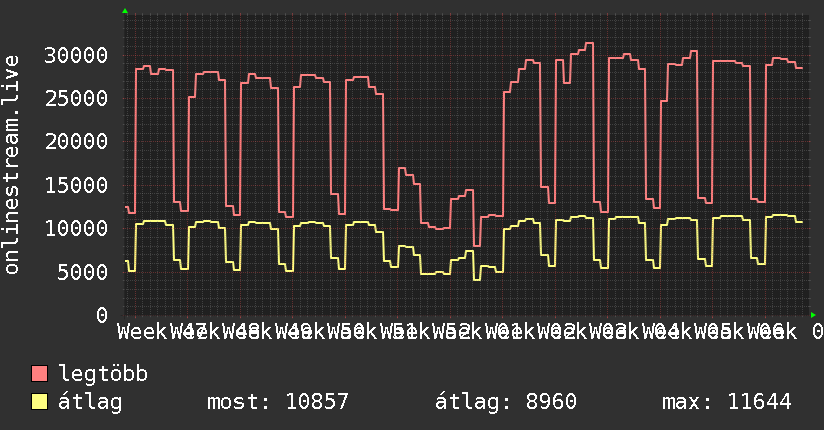This screenshot has height=430, width=824.
Task: Click the 30000 y-axis label
Action: (x=76, y=55)
